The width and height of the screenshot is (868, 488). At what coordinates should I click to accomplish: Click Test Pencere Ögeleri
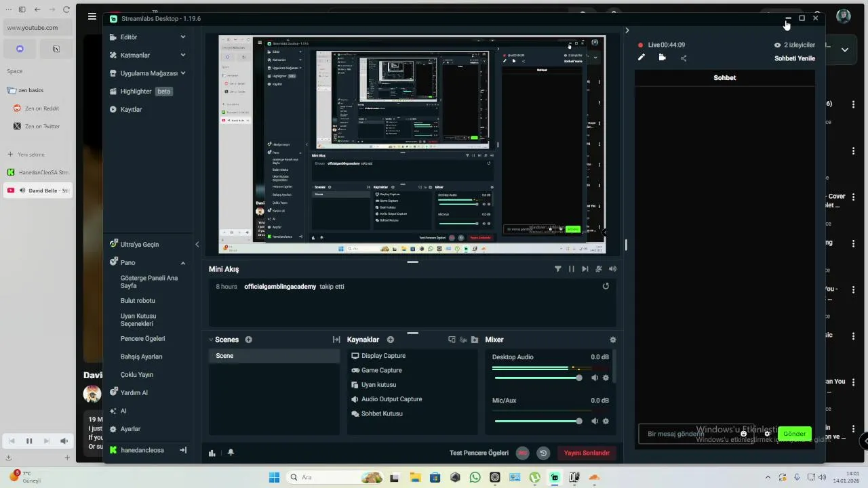pos(479,453)
